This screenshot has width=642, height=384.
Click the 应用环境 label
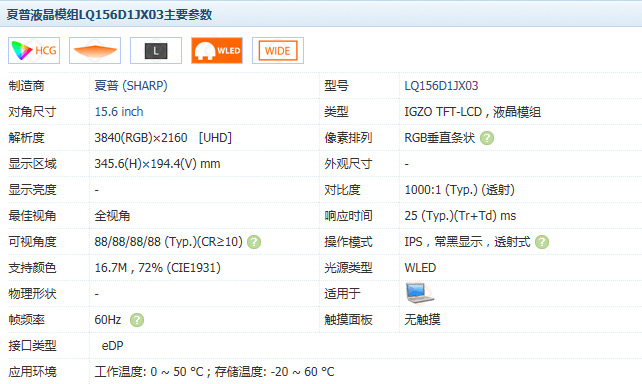point(32,372)
